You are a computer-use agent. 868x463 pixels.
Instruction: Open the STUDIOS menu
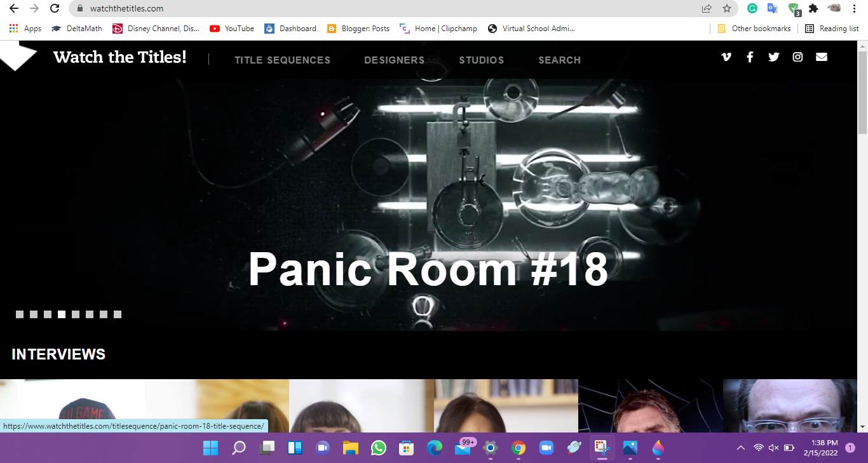482,60
